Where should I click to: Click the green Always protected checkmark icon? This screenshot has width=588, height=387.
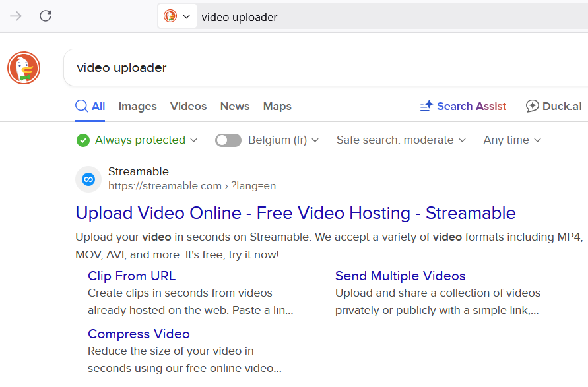[83, 140]
